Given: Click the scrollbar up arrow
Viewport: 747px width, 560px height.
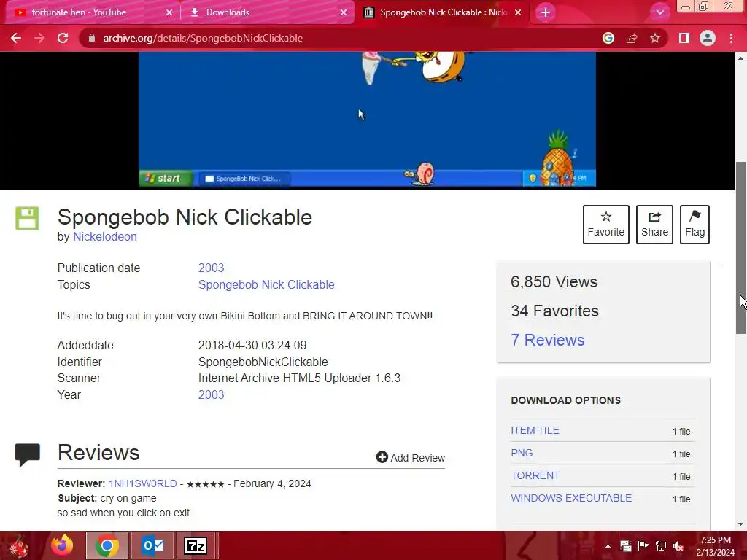Looking at the screenshot, I should (741, 58).
